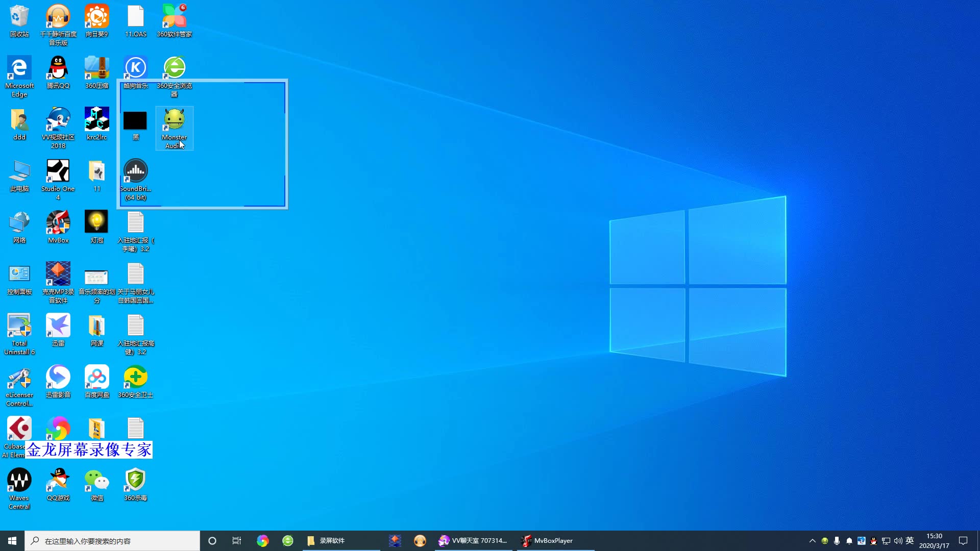Select Cubase AI Elements icon
The width and height of the screenshot is (980, 551).
pyautogui.click(x=18, y=436)
